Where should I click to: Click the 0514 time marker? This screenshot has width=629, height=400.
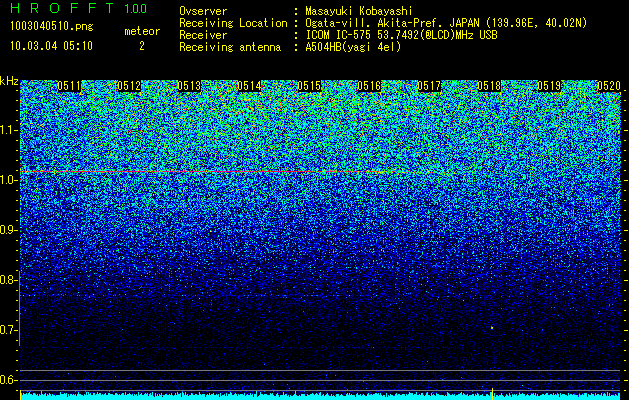click(x=249, y=86)
